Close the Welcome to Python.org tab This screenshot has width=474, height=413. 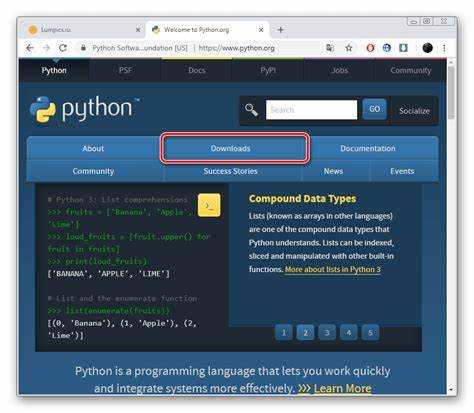(x=261, y=30)
